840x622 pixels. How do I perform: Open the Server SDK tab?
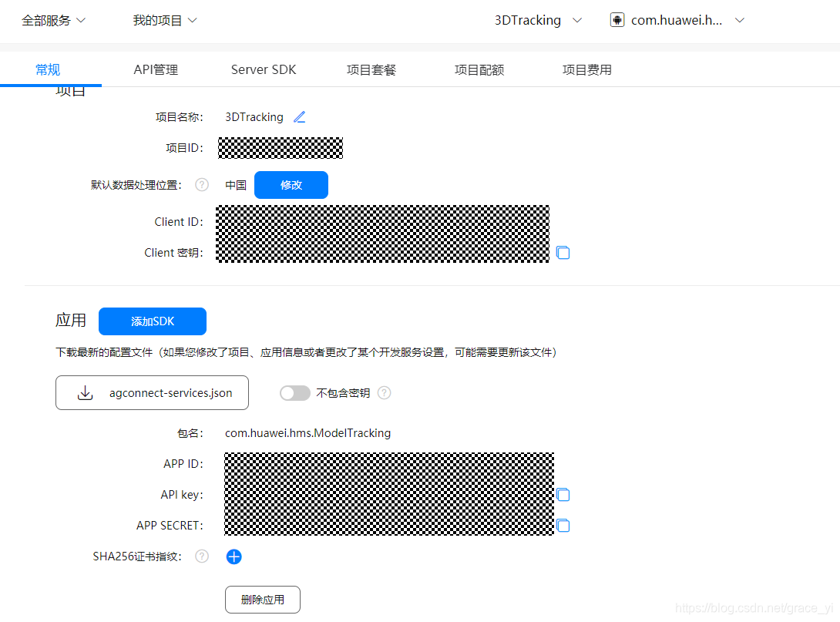[x=263, y=69]
